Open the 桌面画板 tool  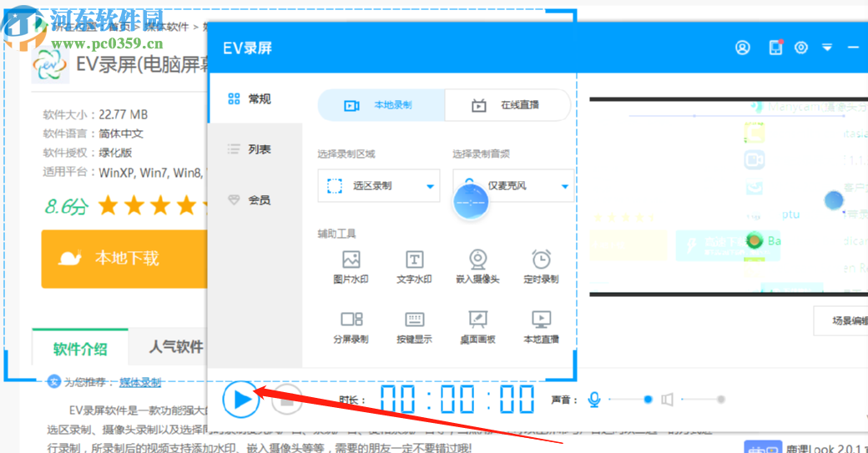pyautogui.click(x=477, y=327)
